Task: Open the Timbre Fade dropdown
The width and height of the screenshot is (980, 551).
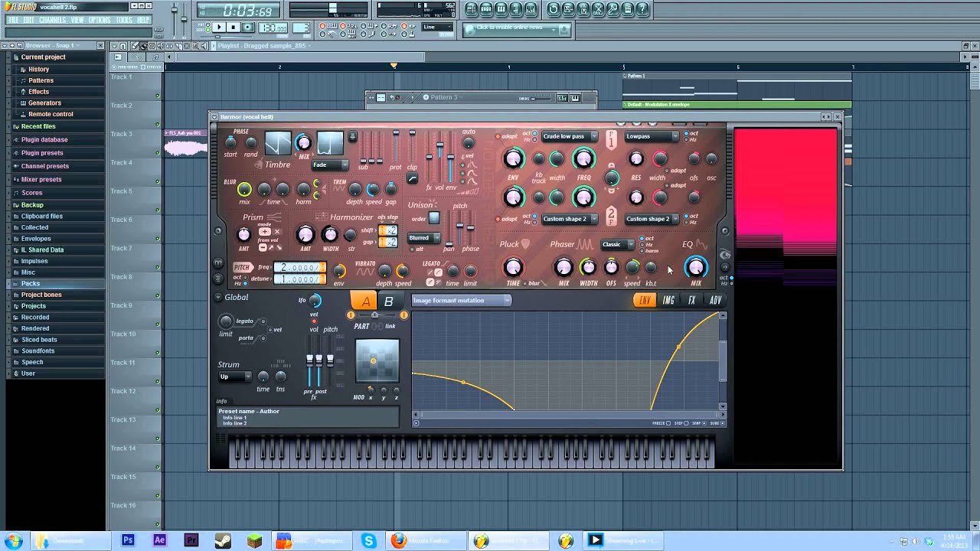Action: click(x=330, y=165)
